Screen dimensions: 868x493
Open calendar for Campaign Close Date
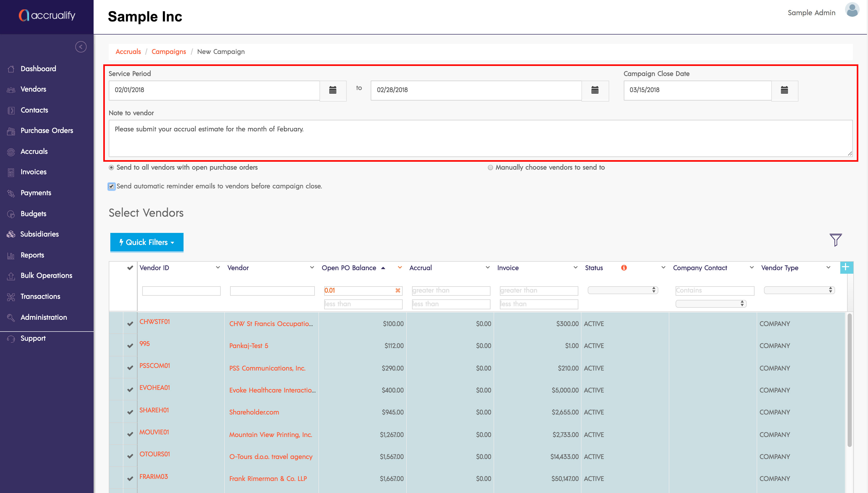pos(784,90)
